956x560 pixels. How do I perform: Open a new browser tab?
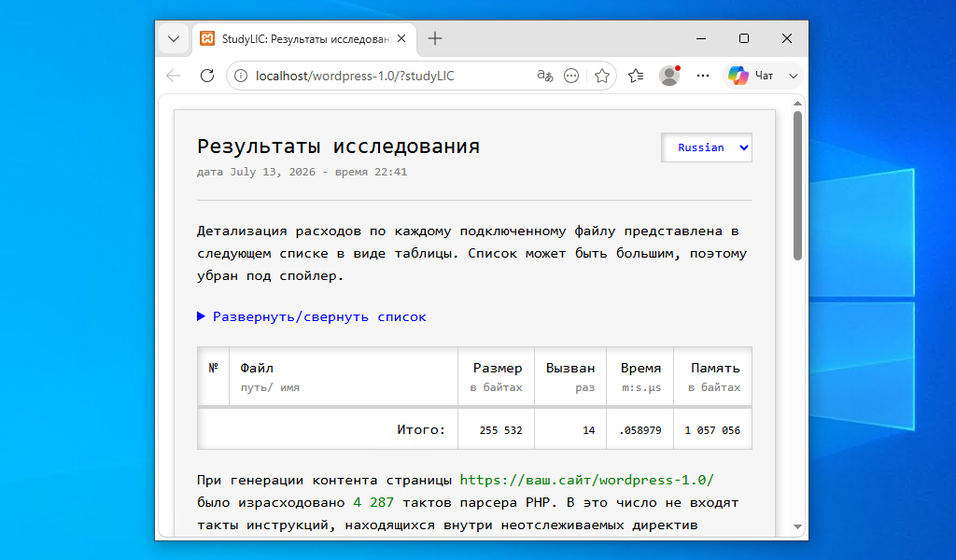pyautogui.click(x=435, y=38)
